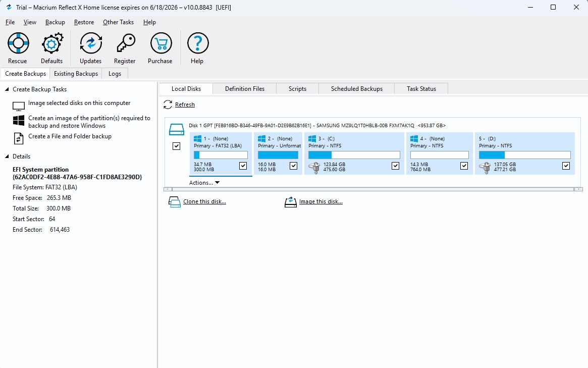Check for Updates icon

[91, 43]
